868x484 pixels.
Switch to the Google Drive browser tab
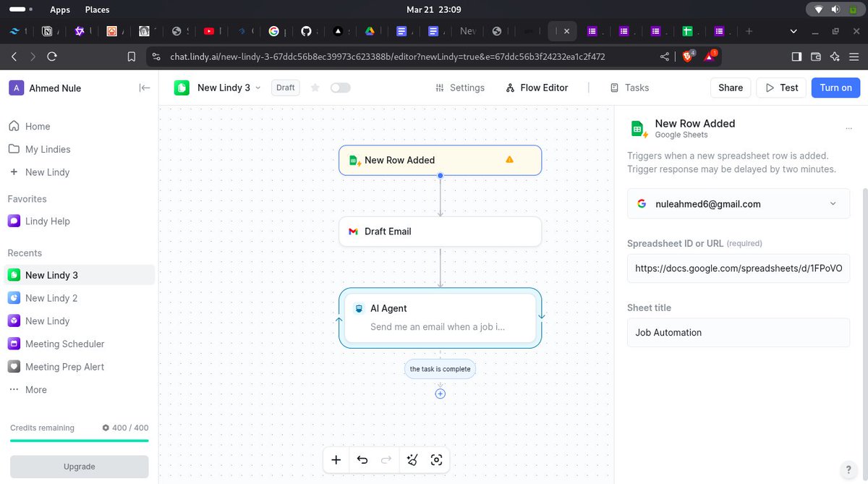(x=368, y=31)
